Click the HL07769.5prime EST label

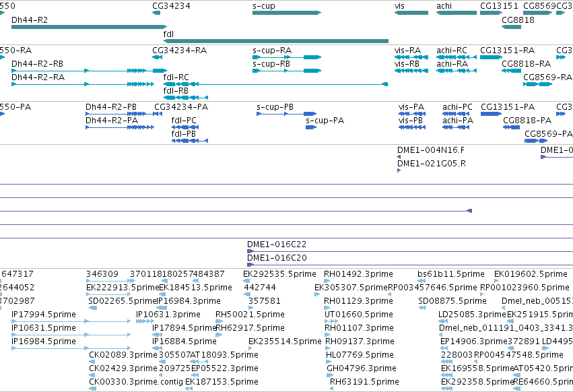coord(360,355)
